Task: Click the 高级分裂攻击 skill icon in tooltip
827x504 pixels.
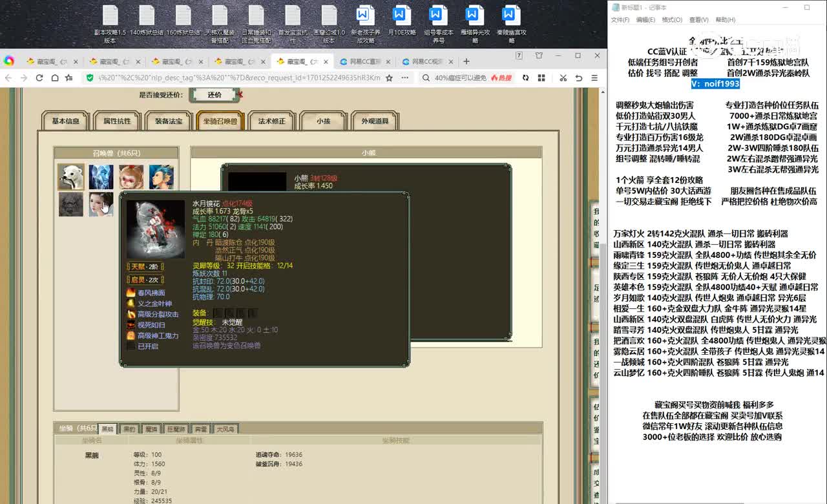Action: tap(131, 314)
